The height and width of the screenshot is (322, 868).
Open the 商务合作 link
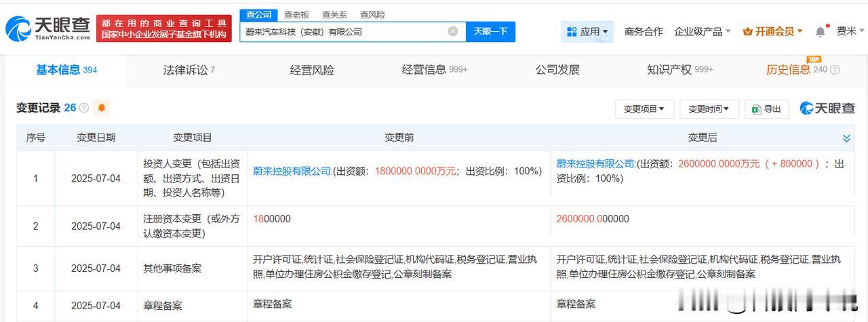tap(644, 31)
